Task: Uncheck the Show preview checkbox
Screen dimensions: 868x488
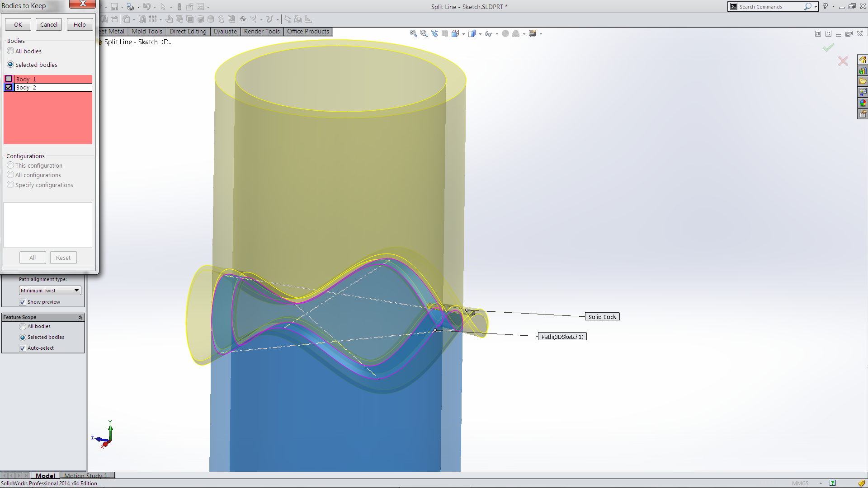Action: (x=23, y=302)
